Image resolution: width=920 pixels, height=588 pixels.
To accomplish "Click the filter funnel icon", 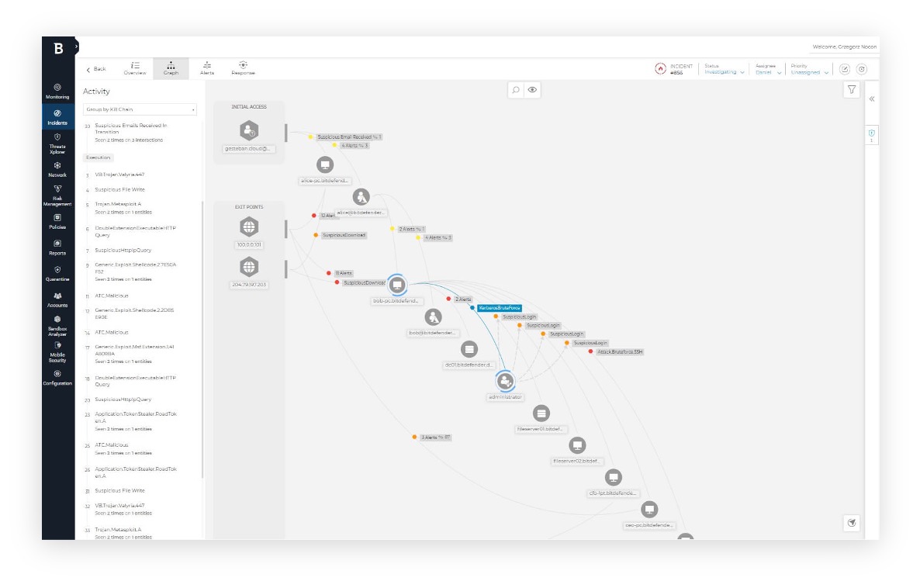I will pyautogui.click(x=852, y=90).
